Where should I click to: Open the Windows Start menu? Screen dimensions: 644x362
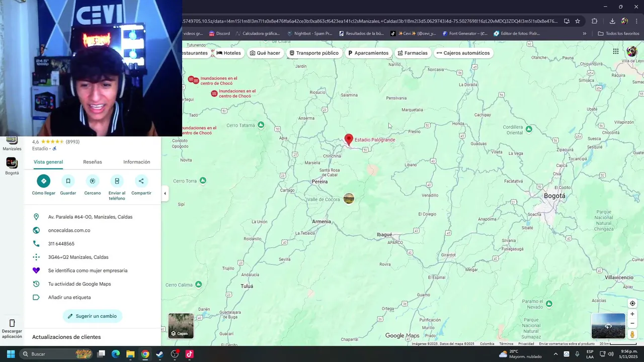[x=11, y=354]
